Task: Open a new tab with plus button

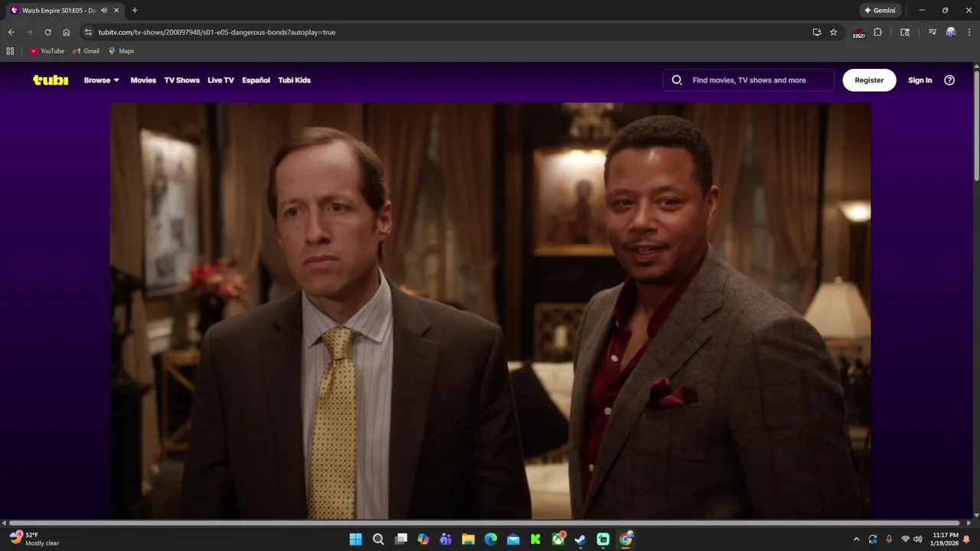Action: pos(135,11)
